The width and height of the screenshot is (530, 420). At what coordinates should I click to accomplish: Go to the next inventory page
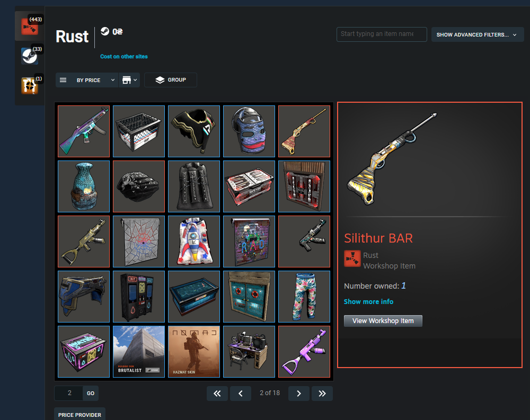click(299, 394)
